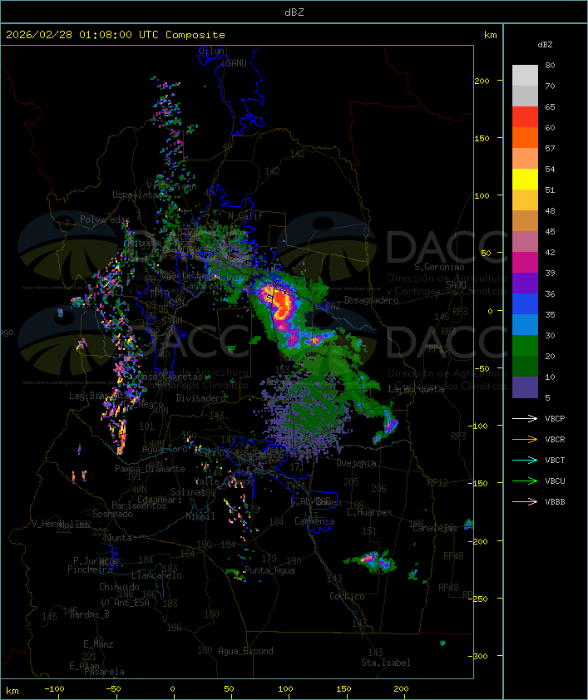This screenshot has width=588, height=700.
Task: Click the 'Canalejas' map label
Action: [x=435, y=528]
